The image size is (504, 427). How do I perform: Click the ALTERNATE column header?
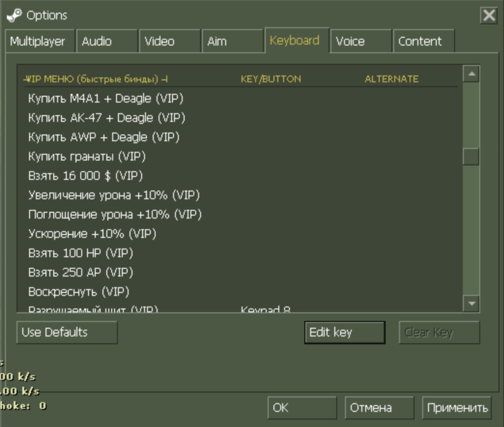[392, 79]
